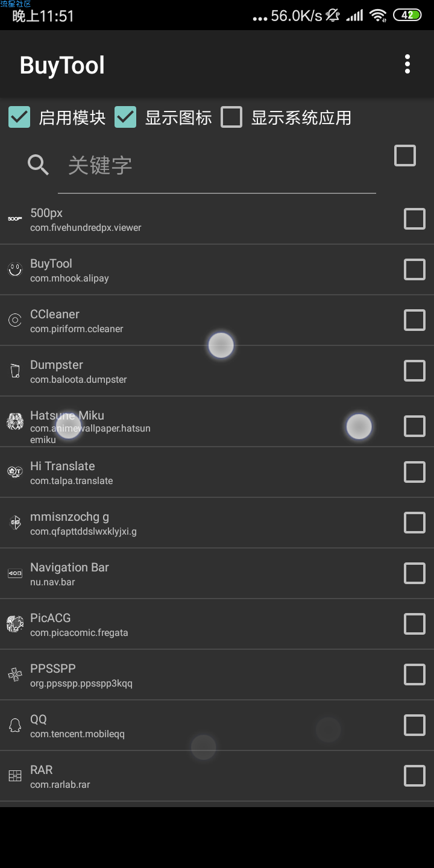Screen dimensions: 434x868
Task: Tap the Wi-Fi status bar icon
Action: click(x=378, y=16)
